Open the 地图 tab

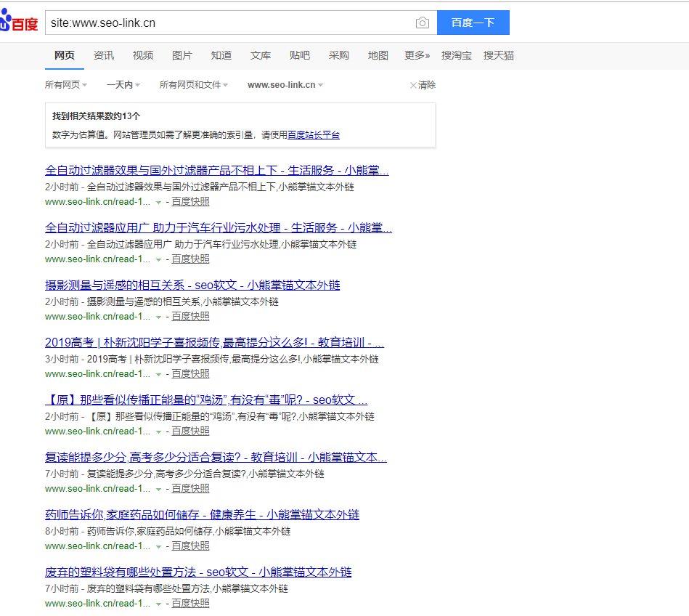tap(378, 55)
